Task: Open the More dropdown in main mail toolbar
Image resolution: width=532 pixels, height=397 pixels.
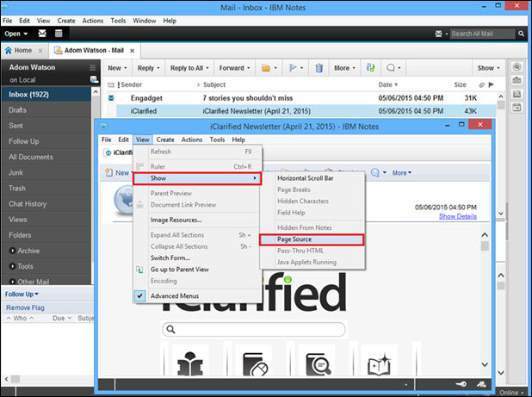Action: tap(344, 68)
